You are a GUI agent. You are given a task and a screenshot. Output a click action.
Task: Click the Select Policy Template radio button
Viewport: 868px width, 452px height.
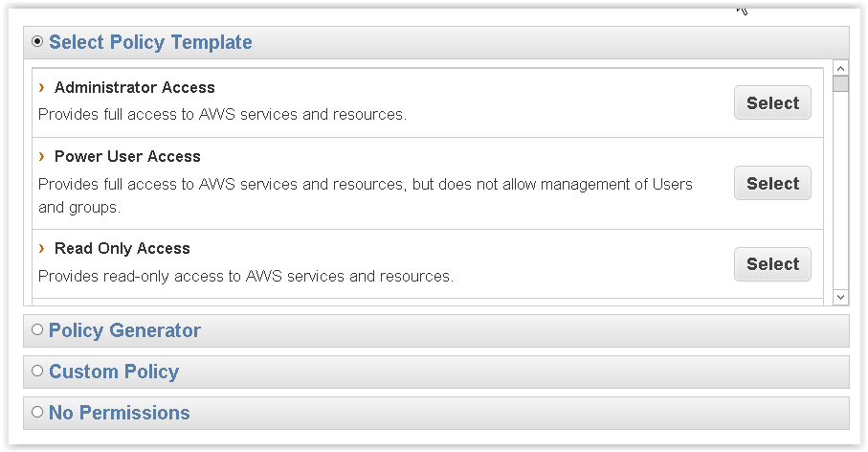tap(37, 41)
